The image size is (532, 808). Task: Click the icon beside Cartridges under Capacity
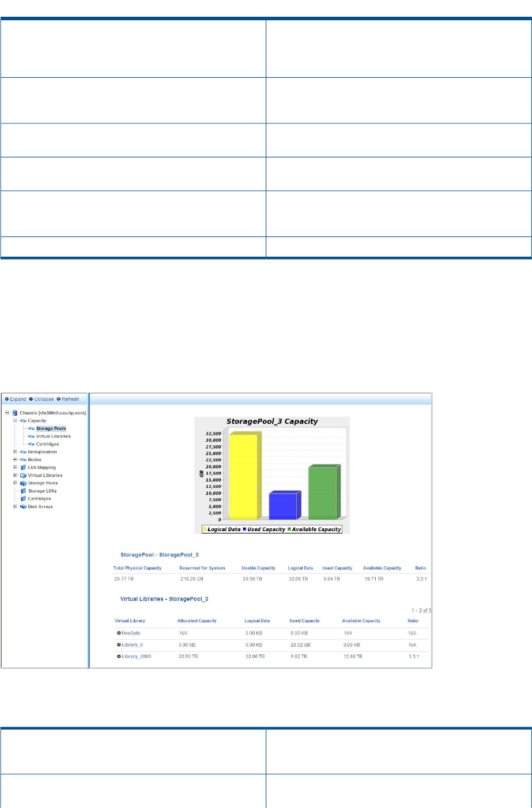(x=32, y=444)
